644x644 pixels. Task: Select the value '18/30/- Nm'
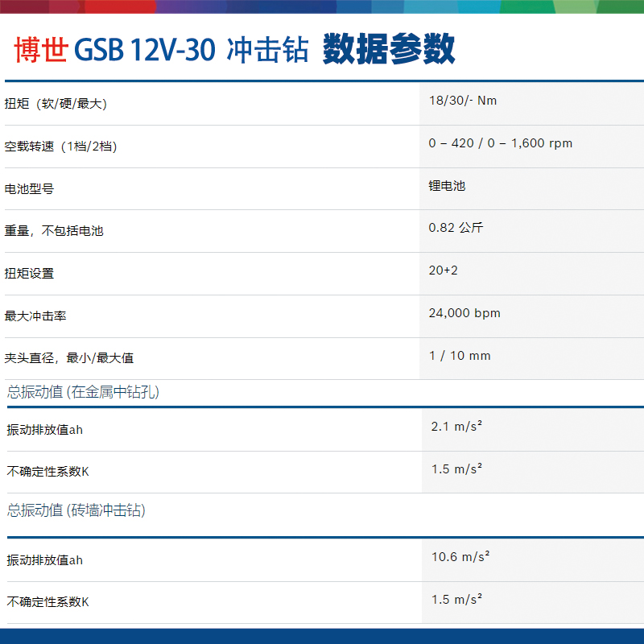pyautogui.click(x=463, y=101)
